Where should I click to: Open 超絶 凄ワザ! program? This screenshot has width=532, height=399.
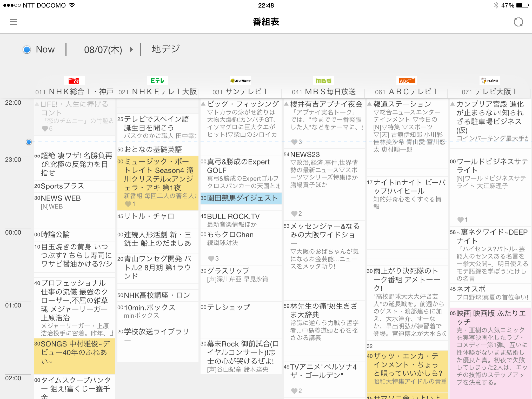[75, 165]
